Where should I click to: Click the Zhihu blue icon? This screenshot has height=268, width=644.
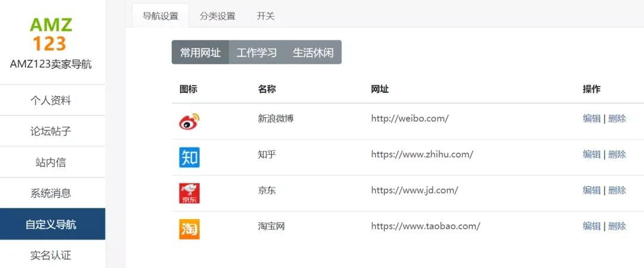190,158
